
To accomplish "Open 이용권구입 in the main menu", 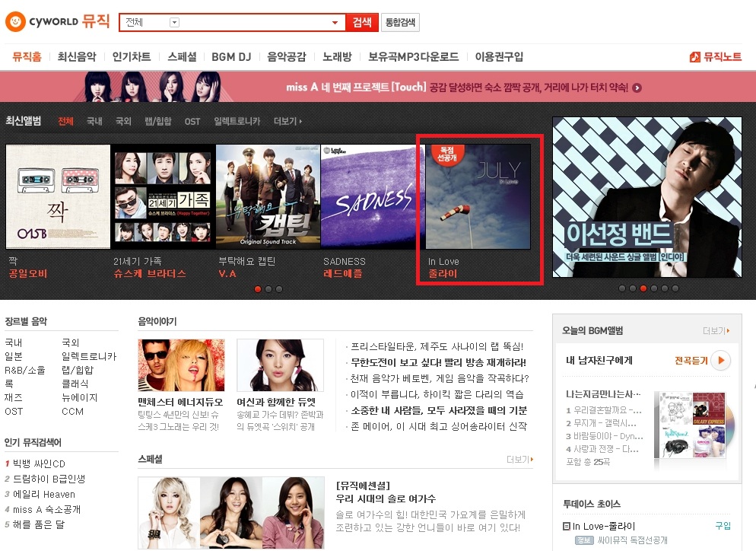I will (x=499, y=57).
